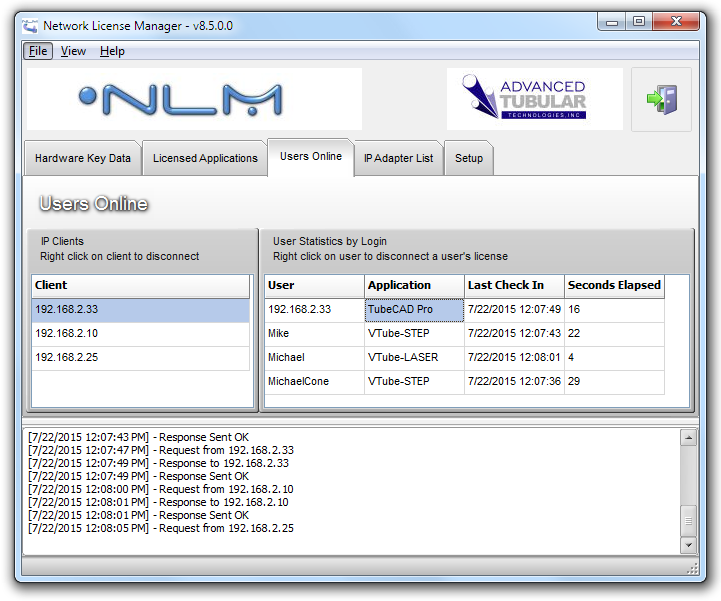Click the Seconds Elapsed column header
721x601 pixels.
(614, 285)
